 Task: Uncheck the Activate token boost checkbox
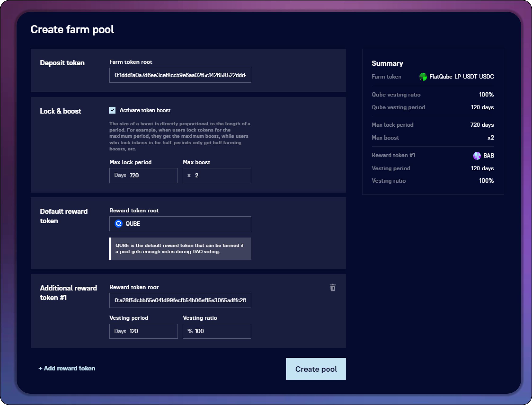click(x=112, y=110)
